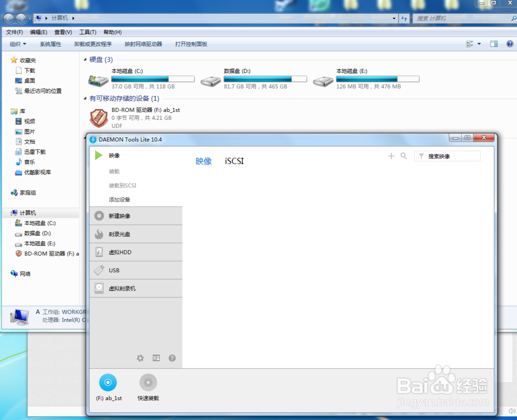Open the view options dropdown arrow
The width and height of the screenshot is (517, 420).
pos(479,44)
